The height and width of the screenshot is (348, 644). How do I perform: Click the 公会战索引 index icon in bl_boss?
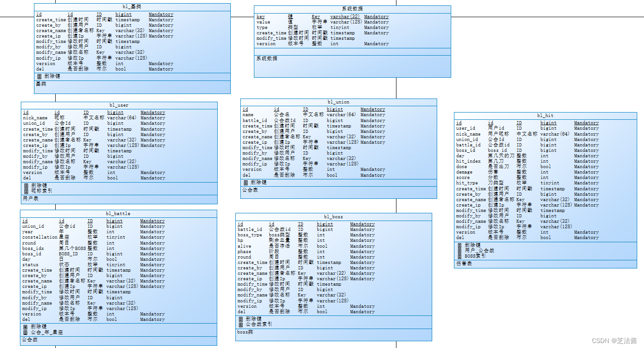tap(241, 324)
